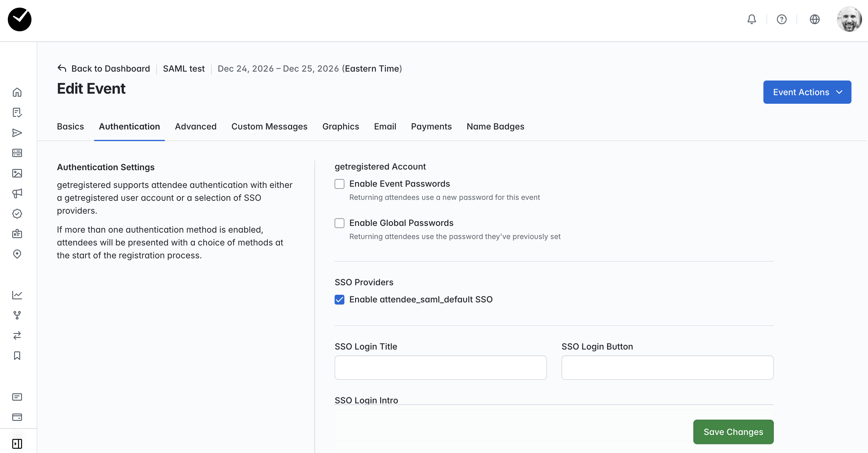The width and height of the screenshot is (868, 453).
Task: Go to Home via sidebar house icon
Action: [x=17, y=92]
